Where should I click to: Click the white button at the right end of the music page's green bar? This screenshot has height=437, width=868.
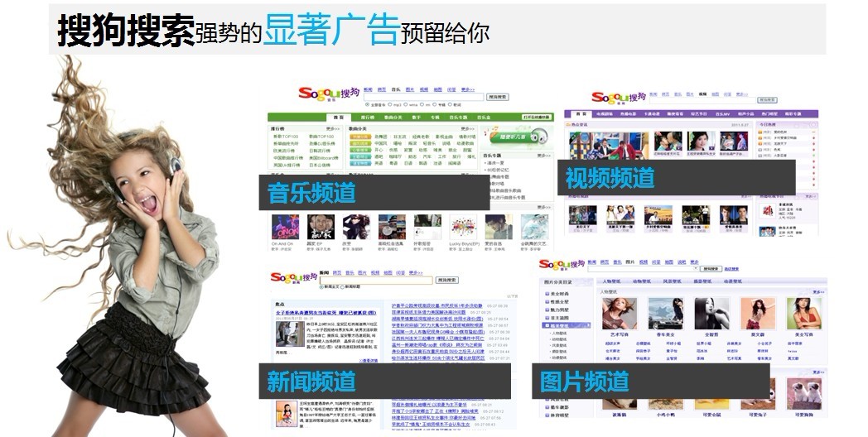click(x=537, y=118)
